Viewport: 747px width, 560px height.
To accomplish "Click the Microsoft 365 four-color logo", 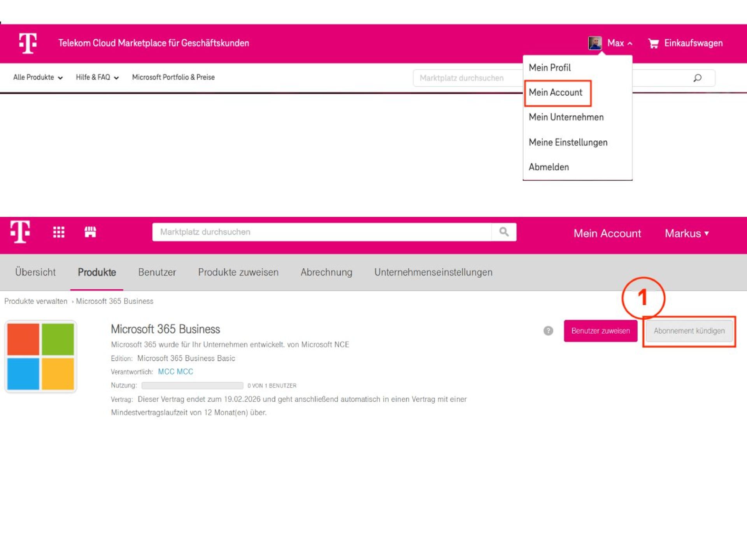I will tap(40, 356).
